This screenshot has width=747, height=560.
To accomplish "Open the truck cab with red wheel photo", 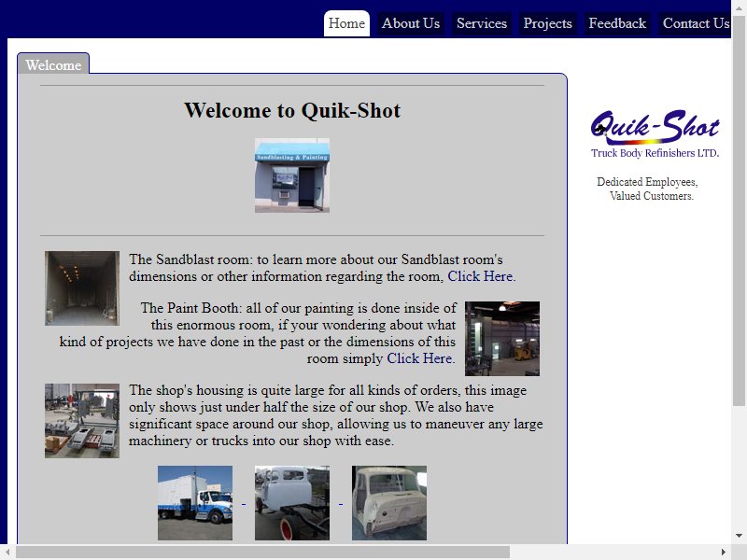I will (x=292, y=503).
